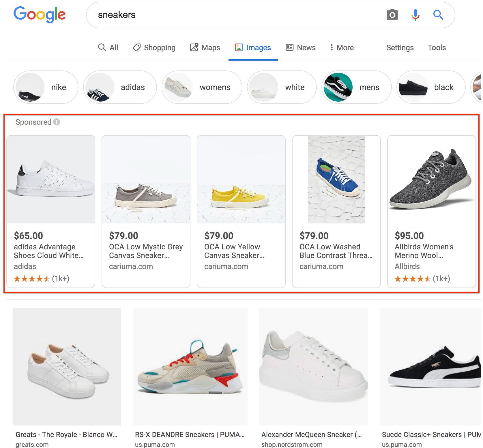Select the All results tab
This screenshot has width=483, height=448.
(108, 48)
